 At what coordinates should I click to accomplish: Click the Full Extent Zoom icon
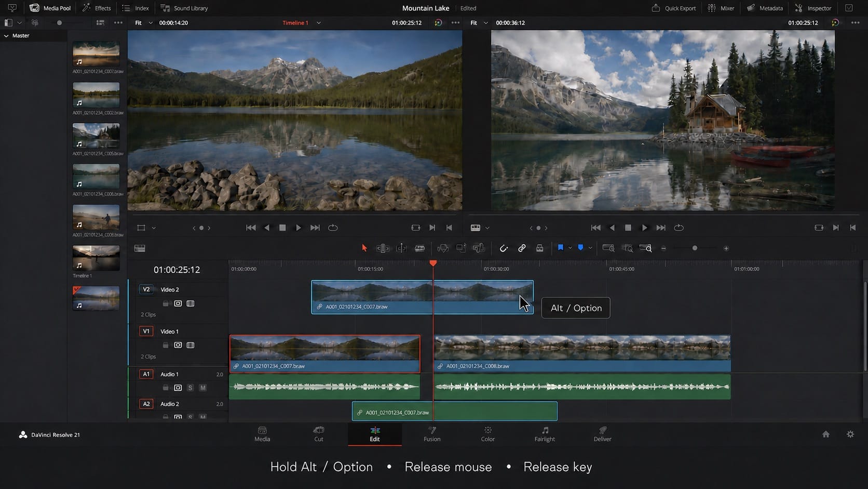coord(608,248)
